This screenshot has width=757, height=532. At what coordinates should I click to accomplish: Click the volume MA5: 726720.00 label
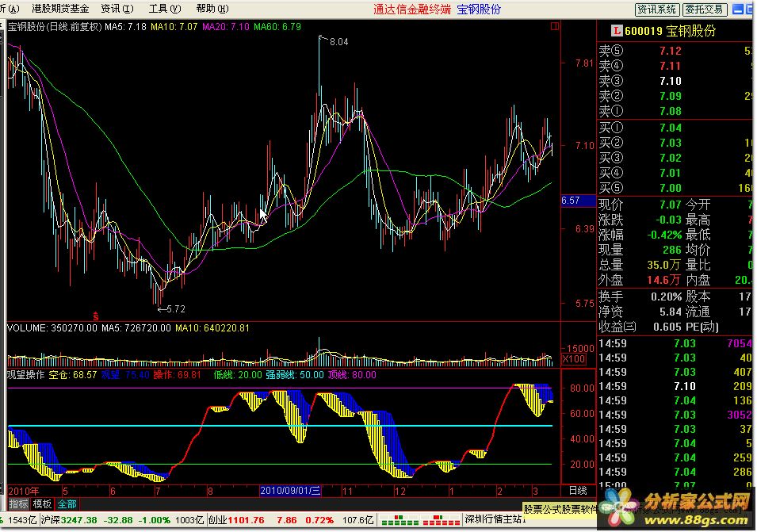click(x=136, y=328)
